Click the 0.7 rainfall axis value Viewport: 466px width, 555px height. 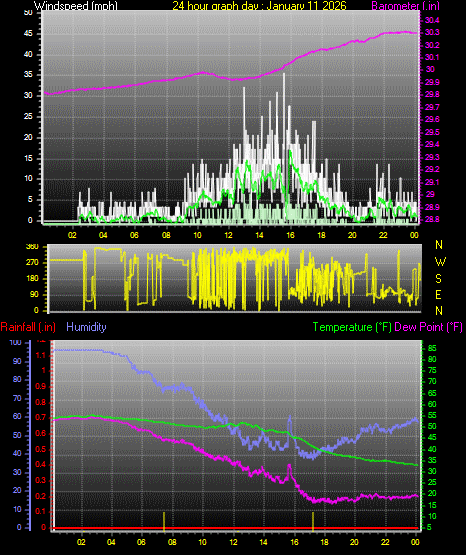pyautogui.click(x=41, y=418)
